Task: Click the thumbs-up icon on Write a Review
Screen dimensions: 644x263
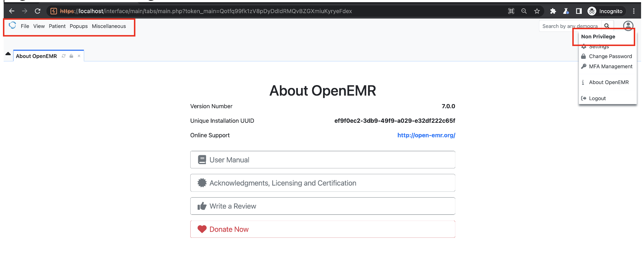Action: tap(202, 206)
